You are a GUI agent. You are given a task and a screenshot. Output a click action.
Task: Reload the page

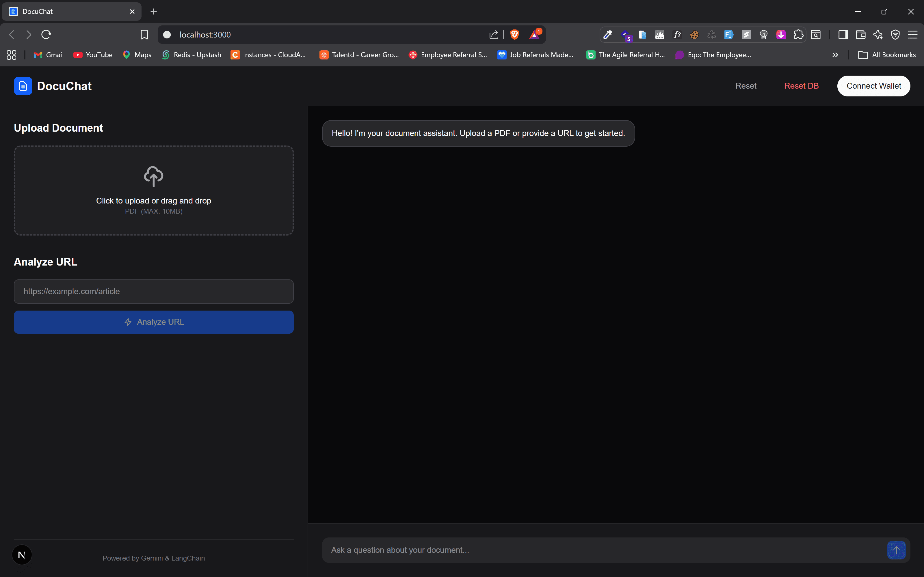coord(46,35)
